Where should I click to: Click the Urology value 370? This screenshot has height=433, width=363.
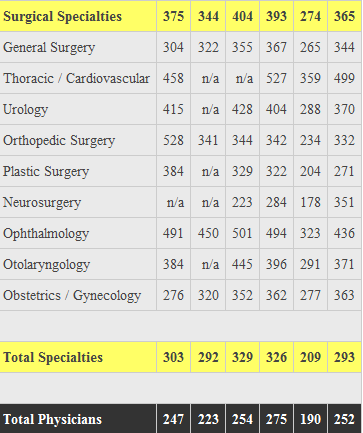coord(344,109)
